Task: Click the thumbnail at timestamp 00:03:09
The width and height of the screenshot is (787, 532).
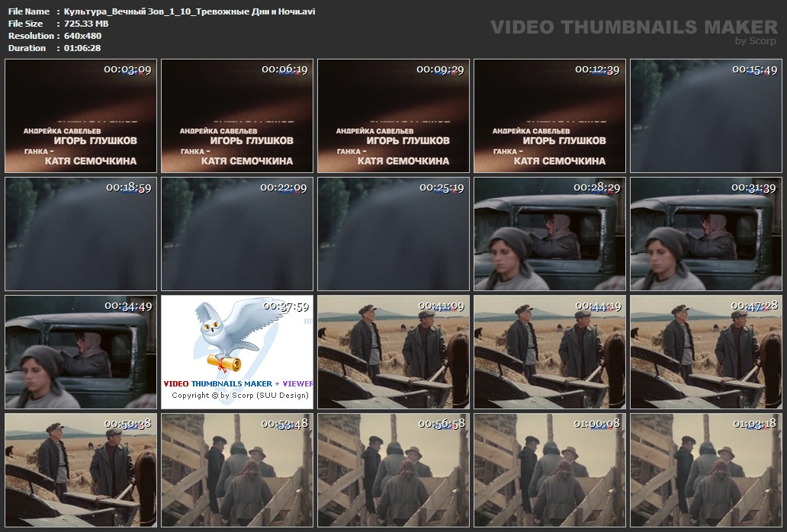Action: point(80,116)
